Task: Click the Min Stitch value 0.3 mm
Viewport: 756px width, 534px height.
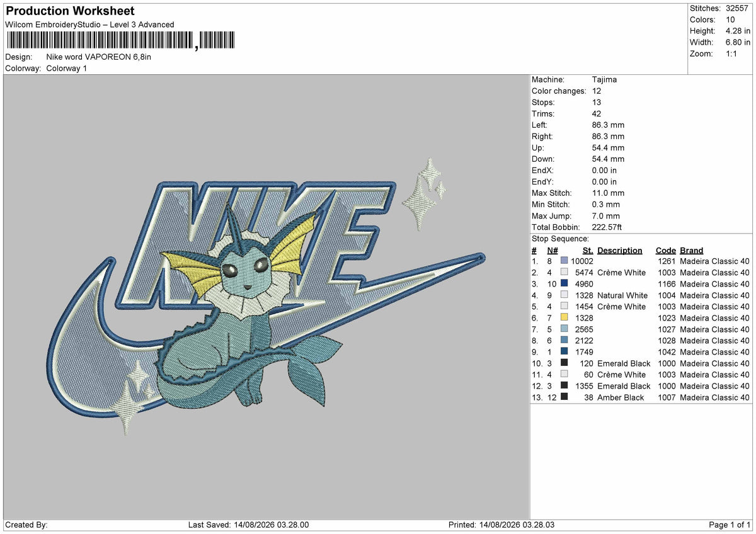Action: [x=606, y=205]
